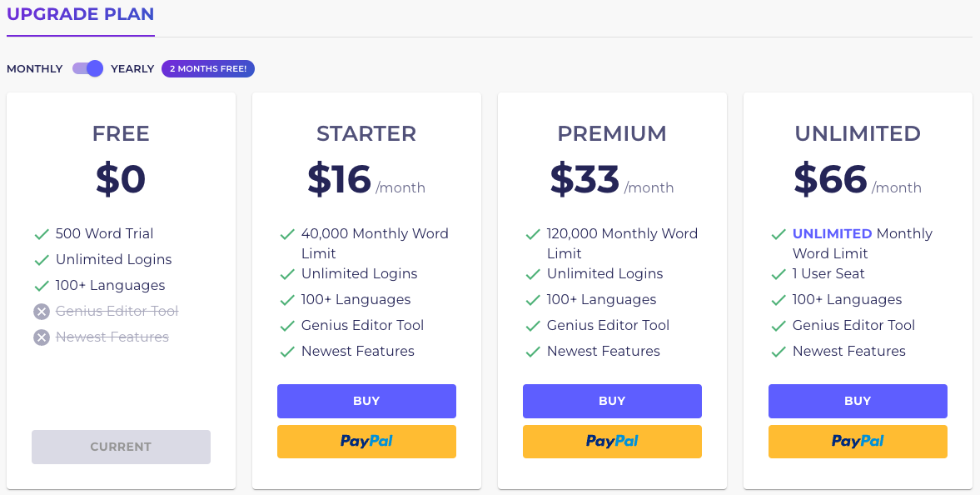980x495 pixels.
Task: Switch billing to Monthly using the toggle
Action: pyautogui.click(x=87, y=68)
